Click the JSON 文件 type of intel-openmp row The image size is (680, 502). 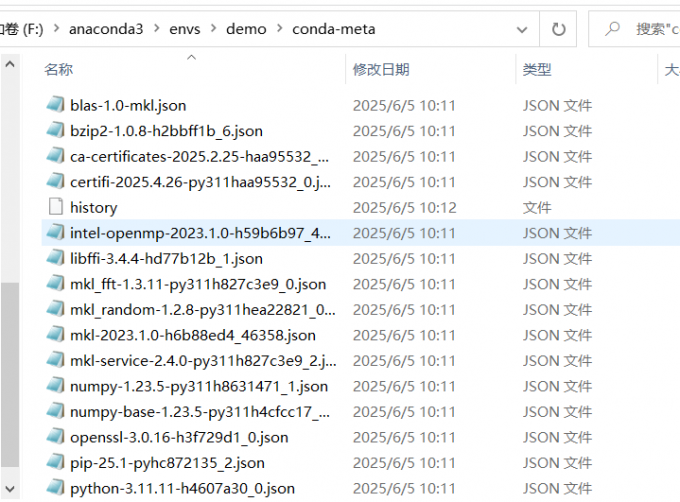click(557, 233)
